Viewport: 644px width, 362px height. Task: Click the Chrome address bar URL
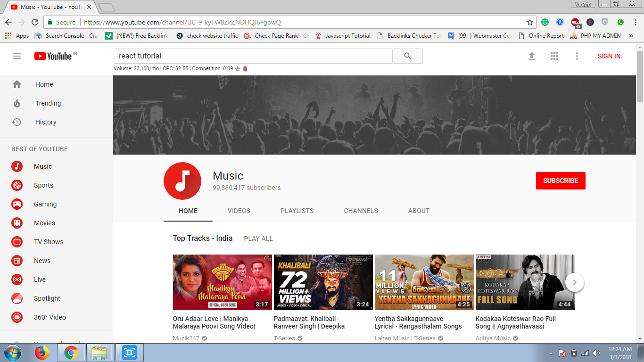[182, 22]
